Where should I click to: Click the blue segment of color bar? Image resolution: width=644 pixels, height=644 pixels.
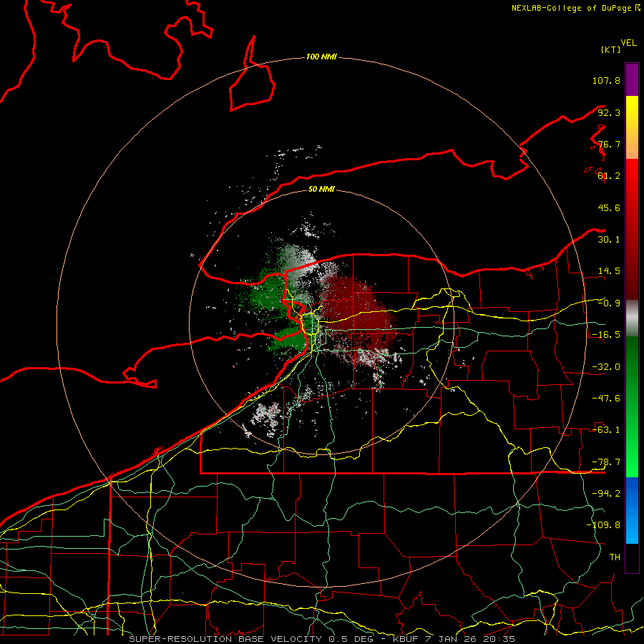coord(632,510)
